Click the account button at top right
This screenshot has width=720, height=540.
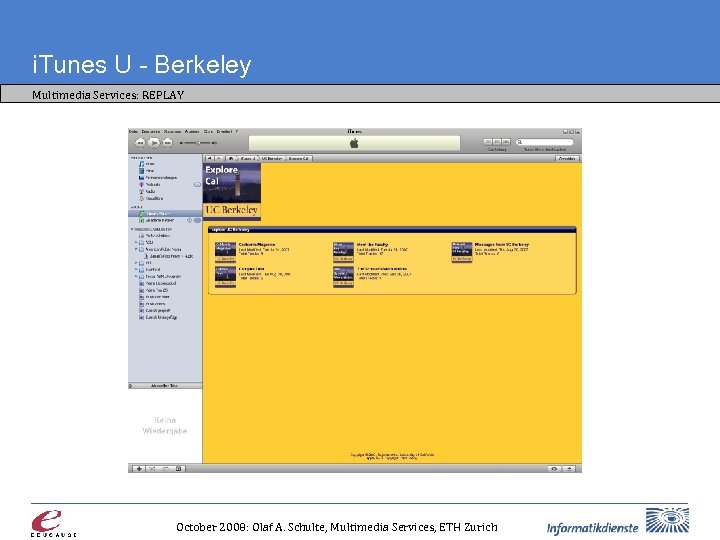click(x=568, y=158)
